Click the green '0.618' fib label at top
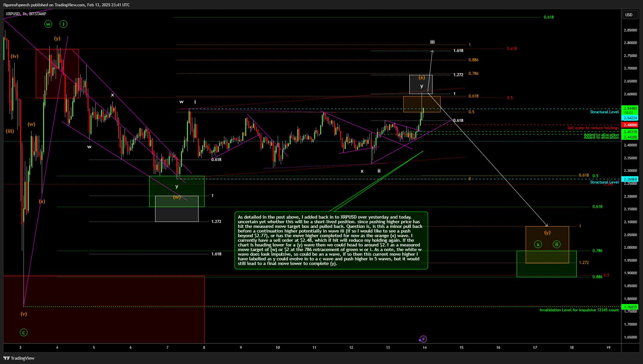 549,17
